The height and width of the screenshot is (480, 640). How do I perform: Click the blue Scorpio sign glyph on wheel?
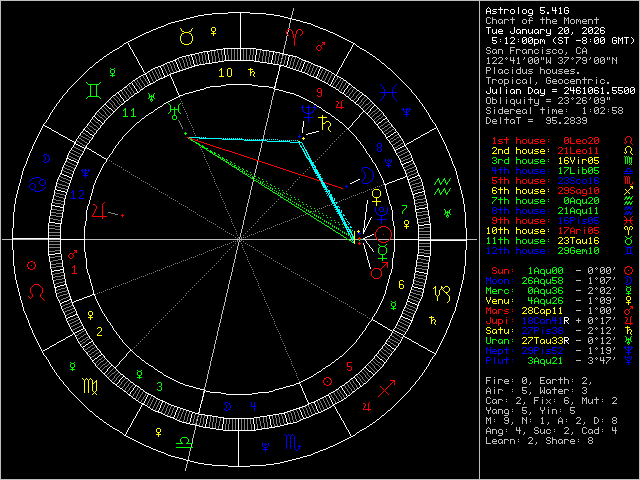tap(293, 442)
